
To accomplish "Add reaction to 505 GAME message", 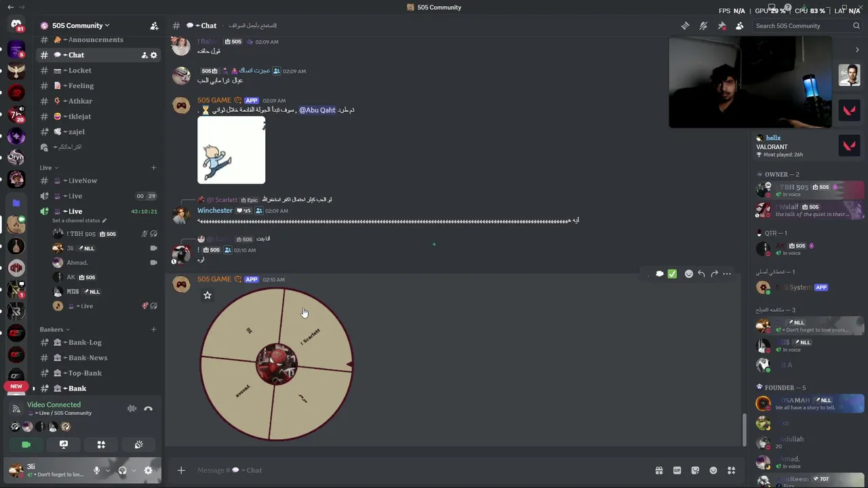I will 689,274.
